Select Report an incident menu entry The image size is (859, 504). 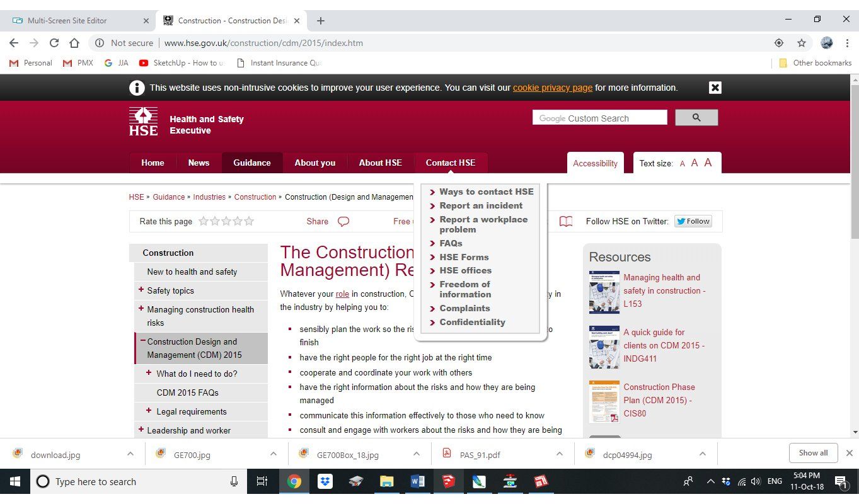click(x=481, y=205)
